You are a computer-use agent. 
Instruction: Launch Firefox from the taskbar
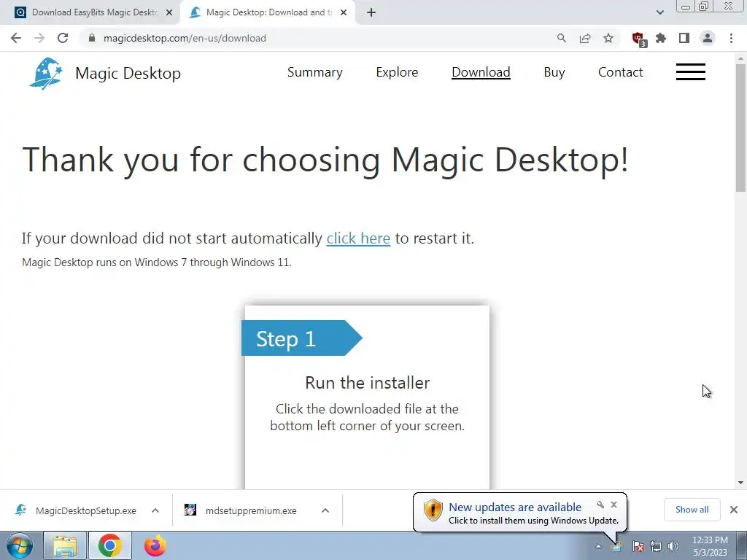(155, 545)
